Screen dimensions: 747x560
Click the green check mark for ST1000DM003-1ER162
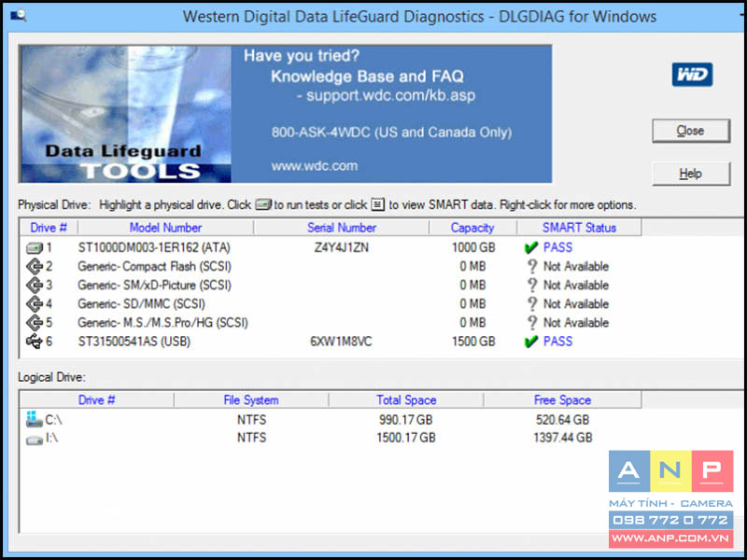coord(530,247)
